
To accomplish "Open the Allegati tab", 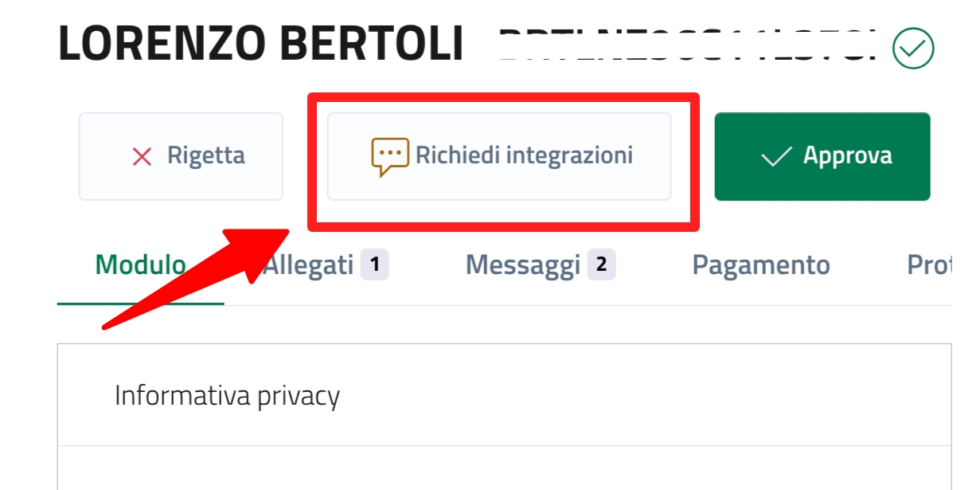I will 309,265.
